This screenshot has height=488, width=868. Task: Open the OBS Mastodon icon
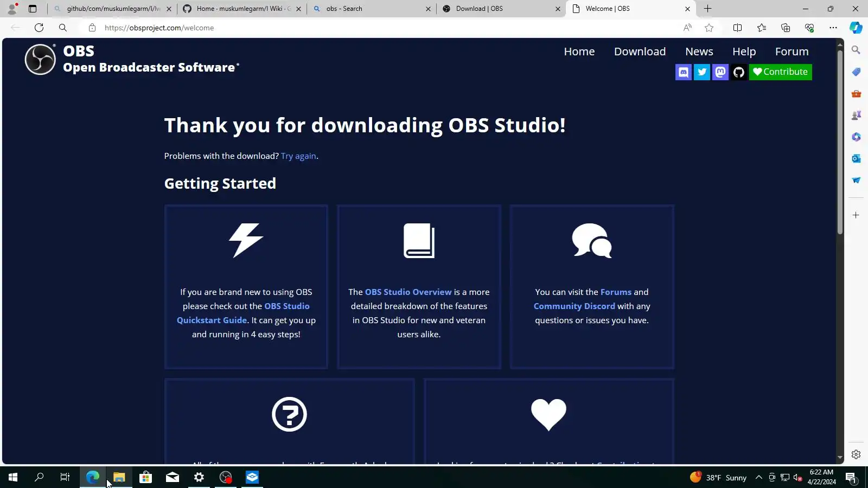[720, 72]
